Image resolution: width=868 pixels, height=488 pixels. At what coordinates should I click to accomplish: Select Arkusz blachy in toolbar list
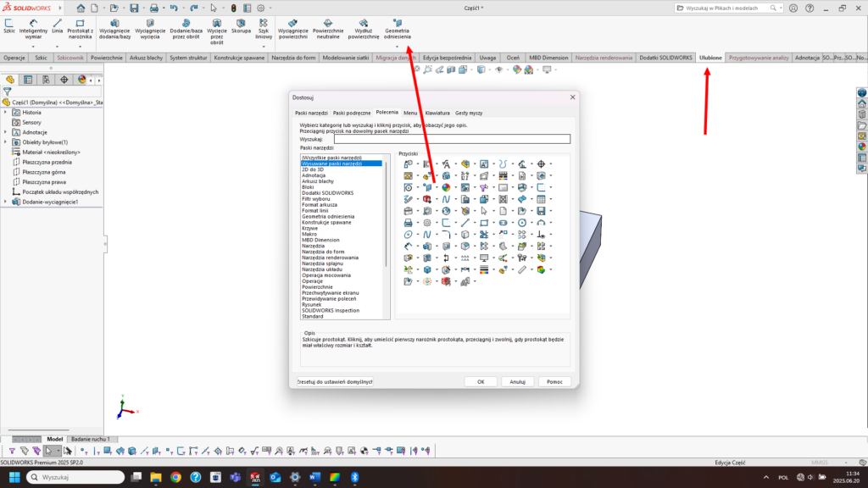(x=318, y=181)
